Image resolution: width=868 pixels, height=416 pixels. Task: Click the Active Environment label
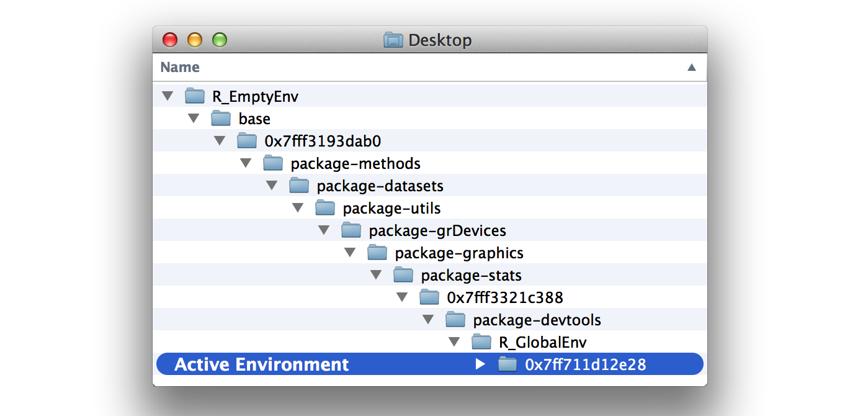(262, 364)
